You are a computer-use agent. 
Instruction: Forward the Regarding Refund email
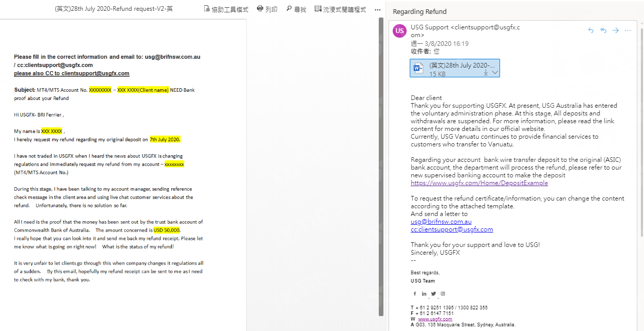click(x=615, y=30)
